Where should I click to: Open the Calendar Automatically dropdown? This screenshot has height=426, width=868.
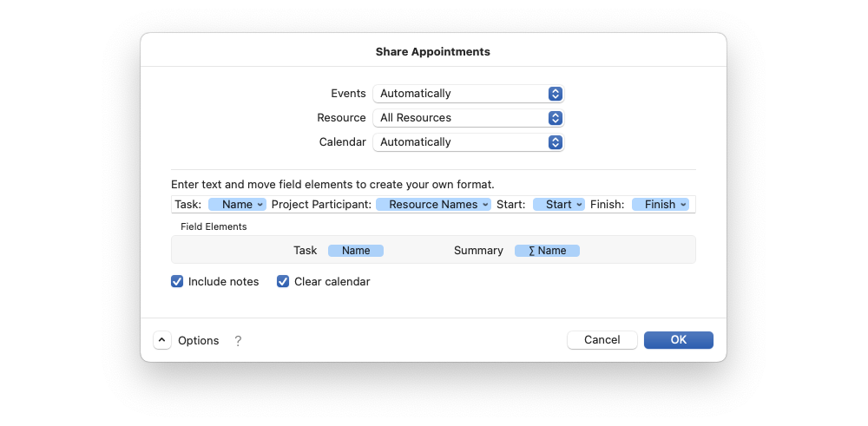469,142
